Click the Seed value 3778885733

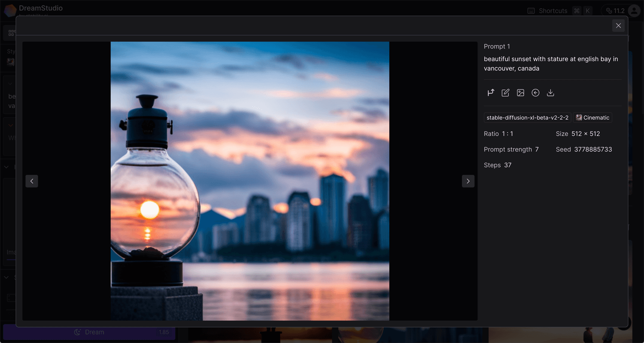point(593,150)
